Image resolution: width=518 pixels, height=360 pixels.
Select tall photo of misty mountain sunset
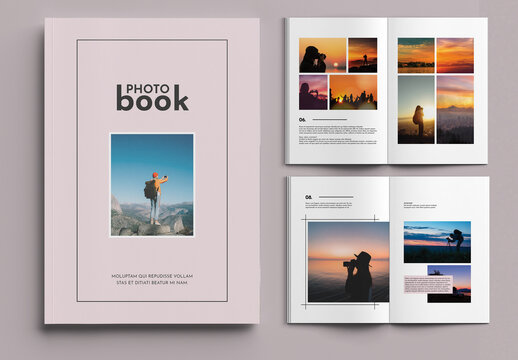(x=455, y=110)
